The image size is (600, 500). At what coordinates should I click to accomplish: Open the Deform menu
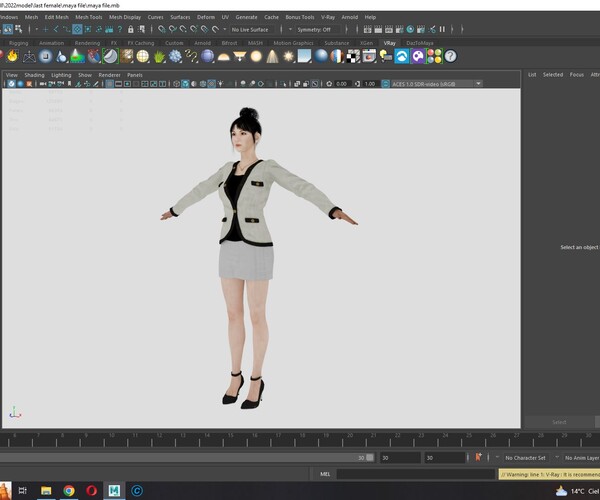pos(206,17)
